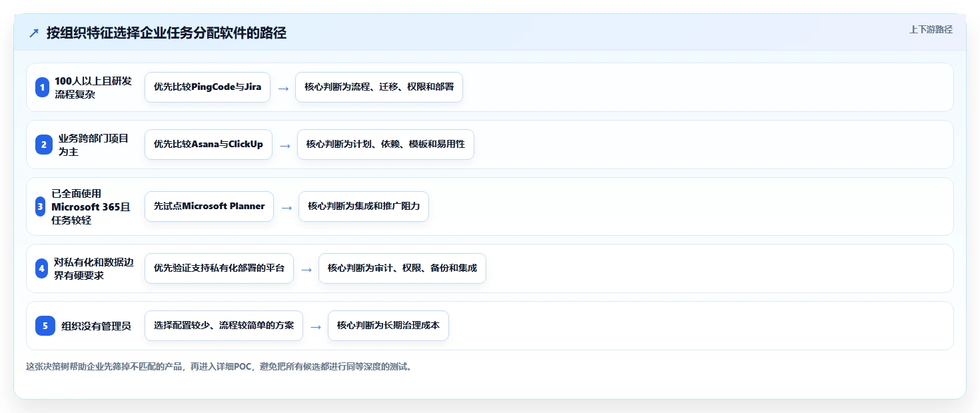Click the footnote starting with 这张决策树帮助企业
The width and height of the screenshot is (980, 413).
[219, 366]
